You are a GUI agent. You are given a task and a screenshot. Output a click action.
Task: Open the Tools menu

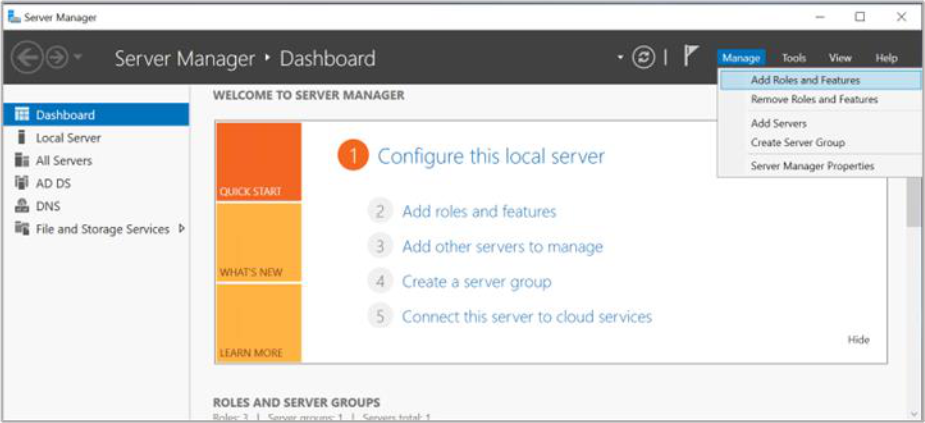[794, 58]
